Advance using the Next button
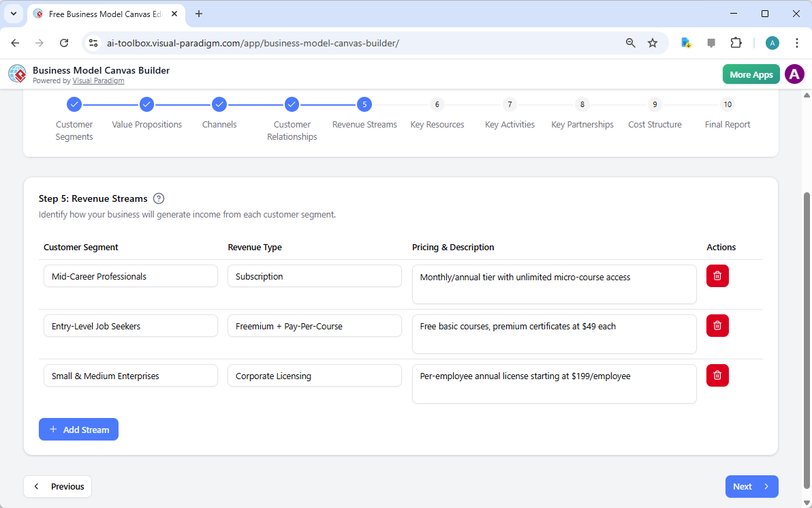Screen dimensions: 812x508 (751, 486)
